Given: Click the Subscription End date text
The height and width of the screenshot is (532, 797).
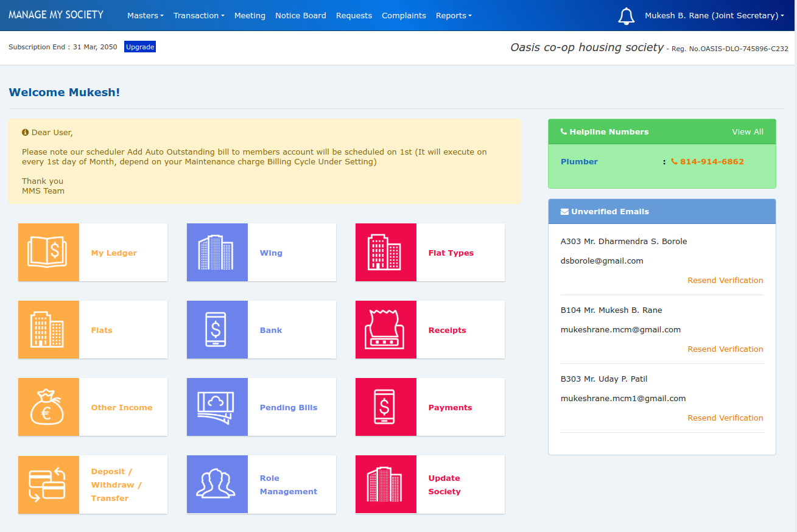Looking at the screenshot, I should pos(63,47).
